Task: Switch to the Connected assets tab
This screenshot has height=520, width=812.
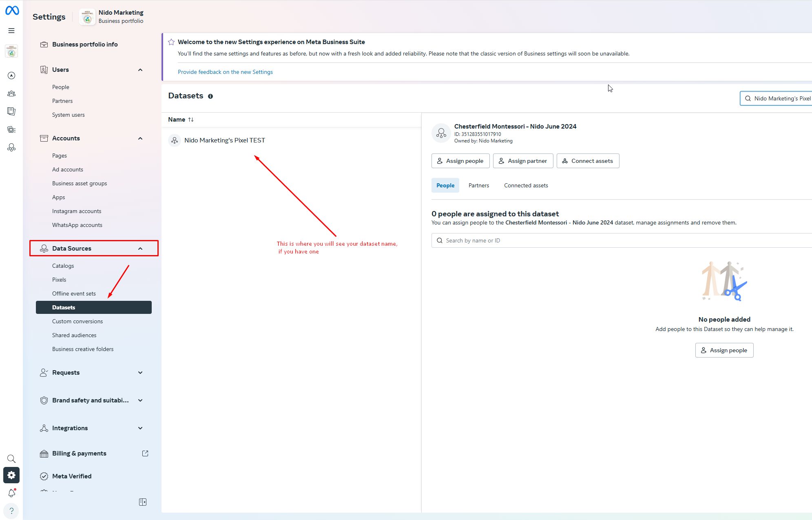Action: [x=526, y=185]
